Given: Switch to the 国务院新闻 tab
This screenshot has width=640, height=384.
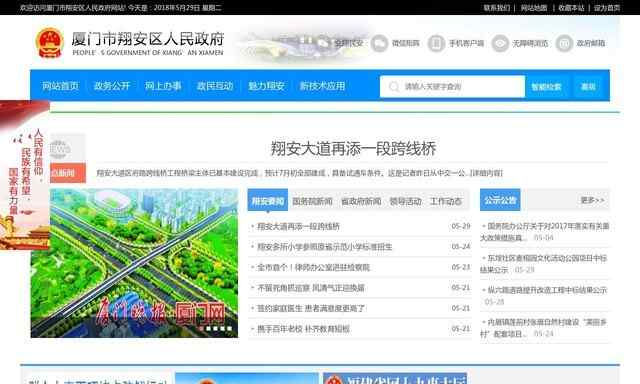Looking at the screenshot, I should pos(312,201).
